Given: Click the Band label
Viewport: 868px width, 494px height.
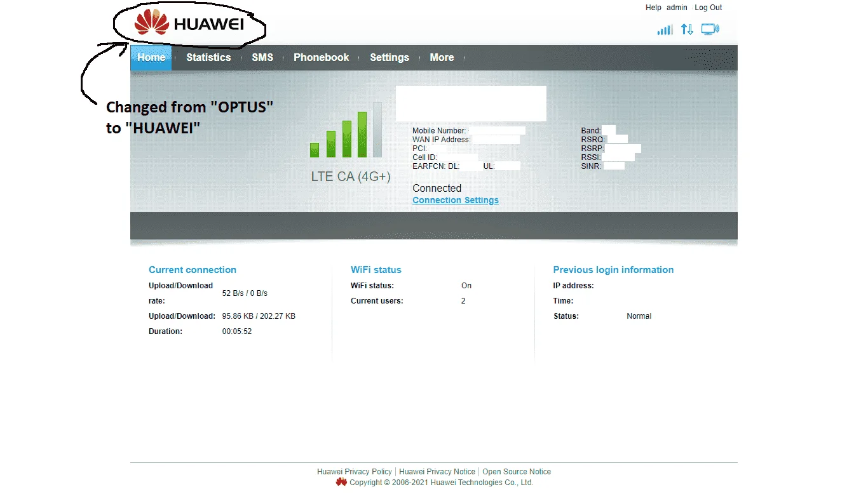Looking at the screenshot, I should pyautogui.click(x=591, y=131).
